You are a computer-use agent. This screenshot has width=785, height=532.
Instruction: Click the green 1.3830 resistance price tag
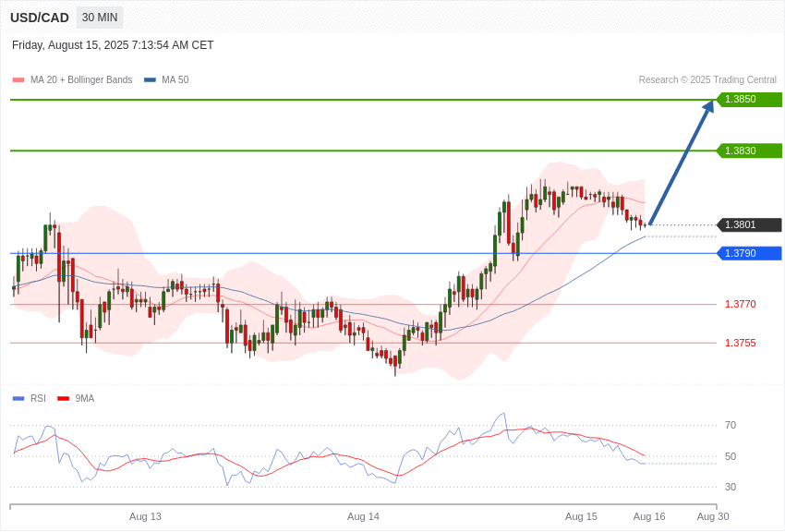point(750,151)
